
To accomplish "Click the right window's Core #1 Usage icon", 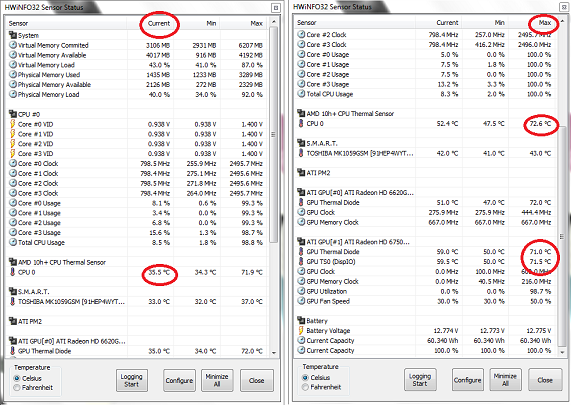I will pos(301,64).
